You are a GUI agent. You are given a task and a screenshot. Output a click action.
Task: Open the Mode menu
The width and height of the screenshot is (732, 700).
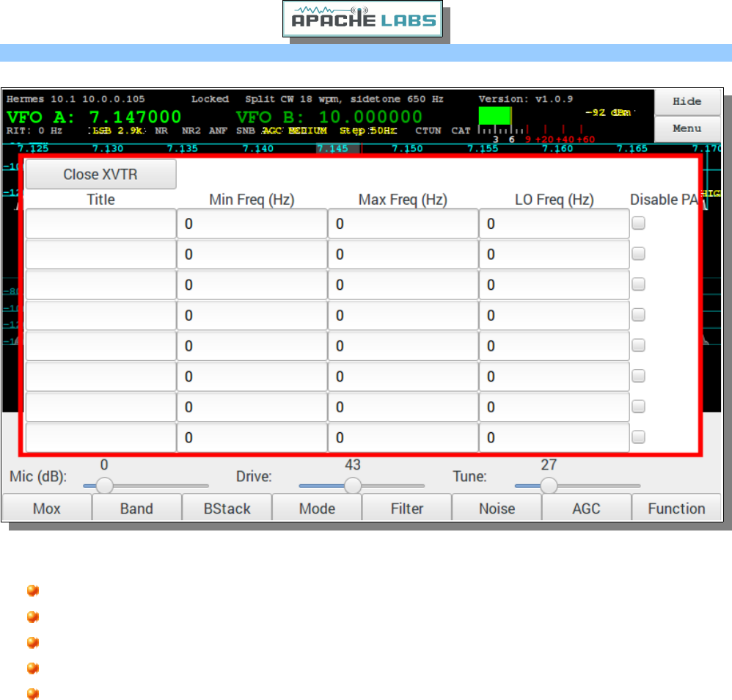317,508
